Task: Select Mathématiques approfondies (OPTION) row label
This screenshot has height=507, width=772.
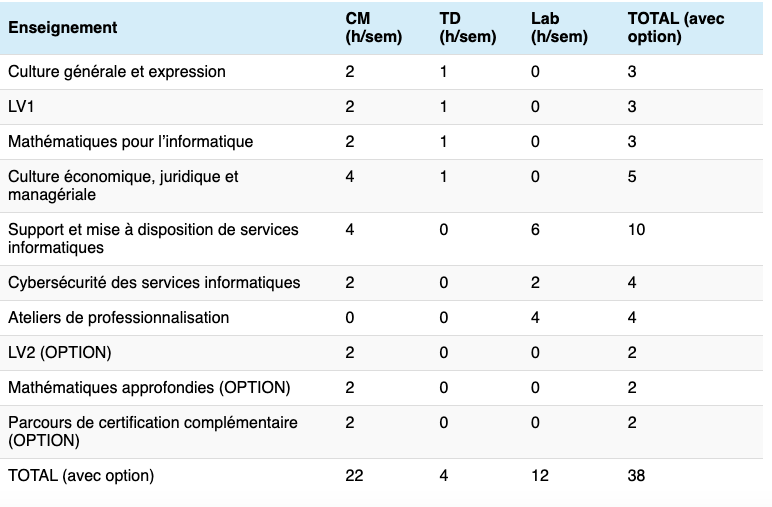Action: click(149, 388)
